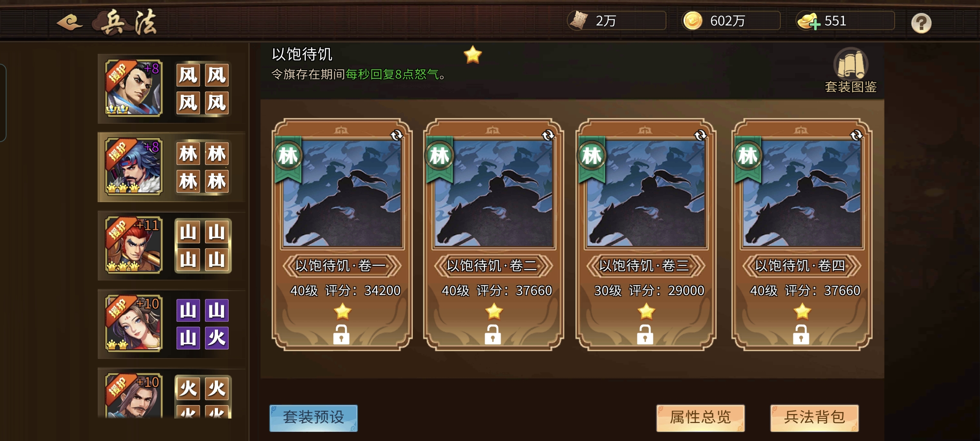Choose the female hero with 山 and 火 tiles

click(171, 324)
